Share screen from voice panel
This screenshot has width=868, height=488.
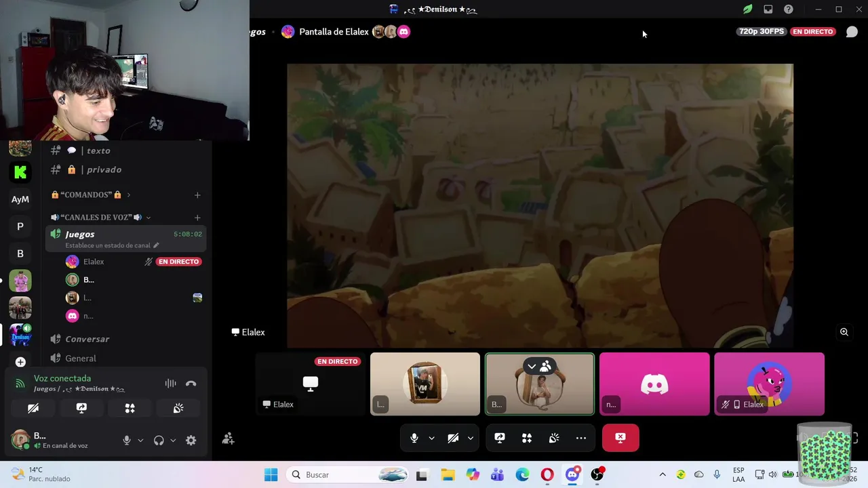[81, 408]
